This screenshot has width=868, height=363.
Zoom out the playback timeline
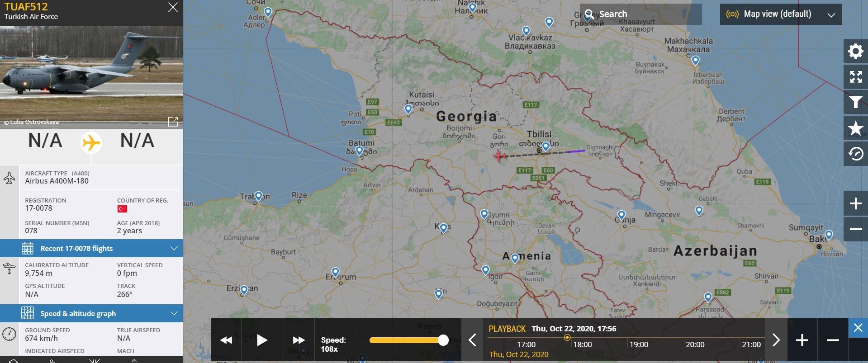(x=833, y=340)
